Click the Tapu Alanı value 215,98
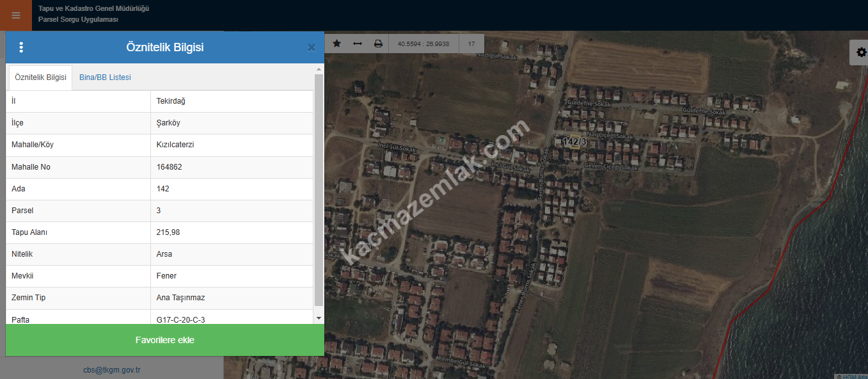Viewport: 868px width, 379px height. (x=168, y=232)
